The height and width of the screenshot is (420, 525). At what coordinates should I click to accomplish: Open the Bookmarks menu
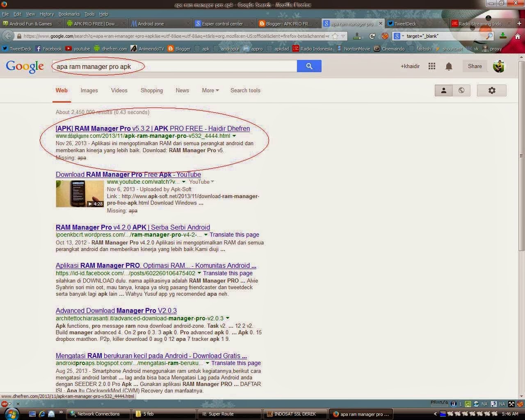tap(69, 14)
